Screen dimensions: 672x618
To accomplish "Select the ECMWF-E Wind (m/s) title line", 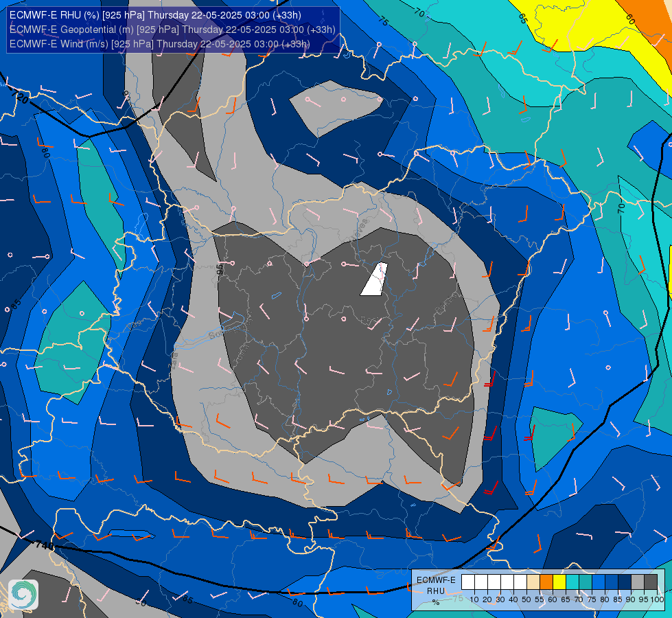I will click(x=159, y=44).
